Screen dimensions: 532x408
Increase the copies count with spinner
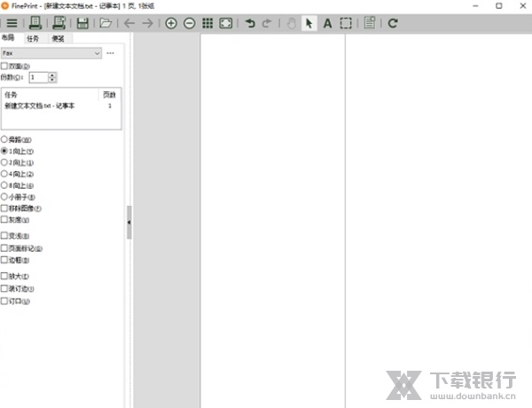click(x=52, y=75)
